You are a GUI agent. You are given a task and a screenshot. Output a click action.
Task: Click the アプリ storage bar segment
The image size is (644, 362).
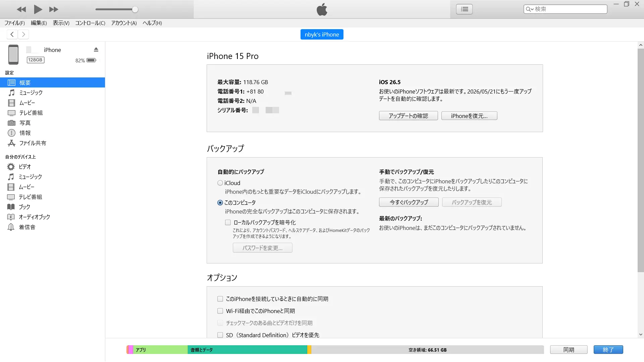pos(160,350)
